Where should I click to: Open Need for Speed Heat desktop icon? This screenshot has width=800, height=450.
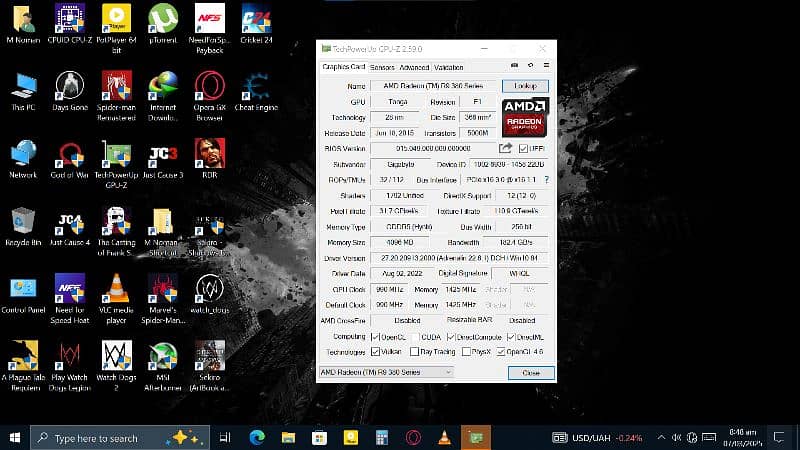tap(69, 299)
